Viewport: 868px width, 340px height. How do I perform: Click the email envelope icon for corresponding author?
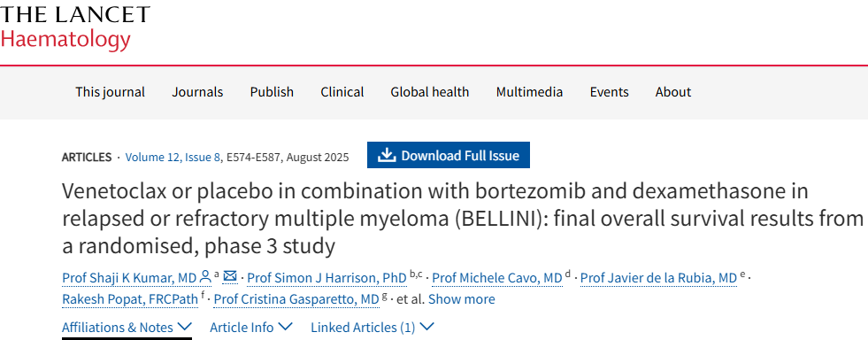(x=230, y=276)
